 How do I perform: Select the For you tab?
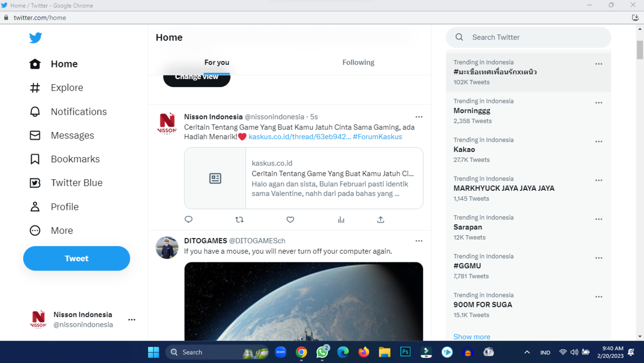pyautogui.click(x=217, y=62)
